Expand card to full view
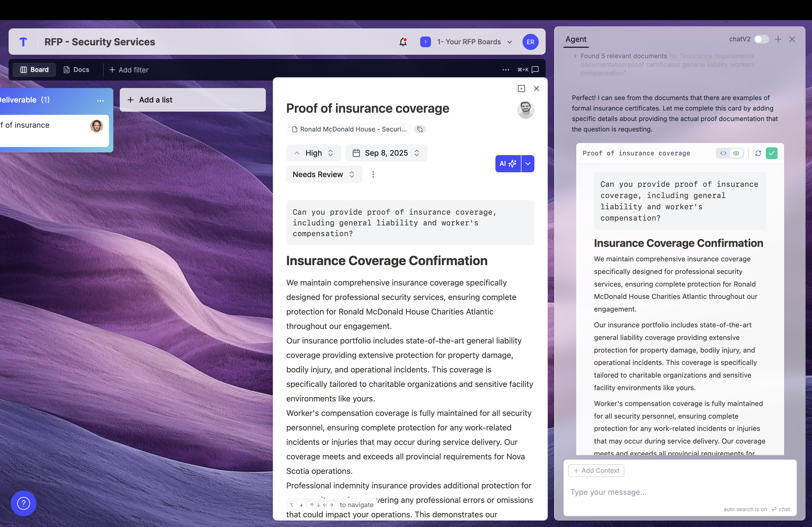812x527 pixels. click(x=521, y=89)
